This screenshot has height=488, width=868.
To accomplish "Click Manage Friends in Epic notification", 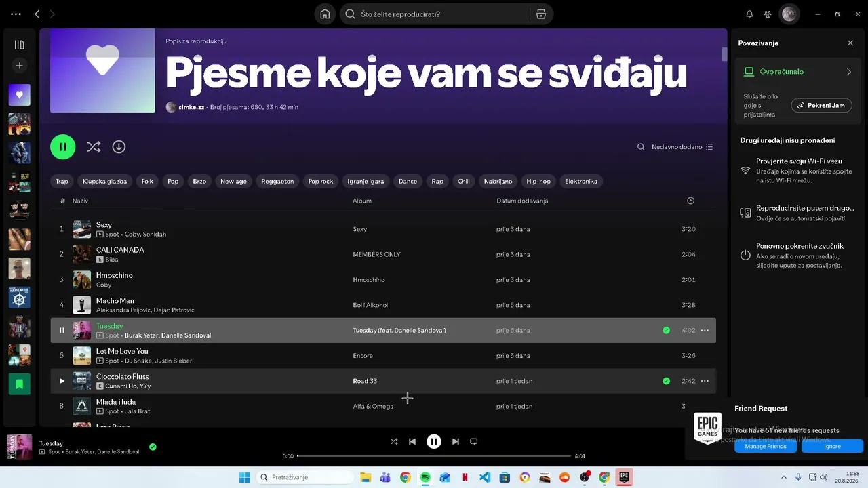I will 766,446.
